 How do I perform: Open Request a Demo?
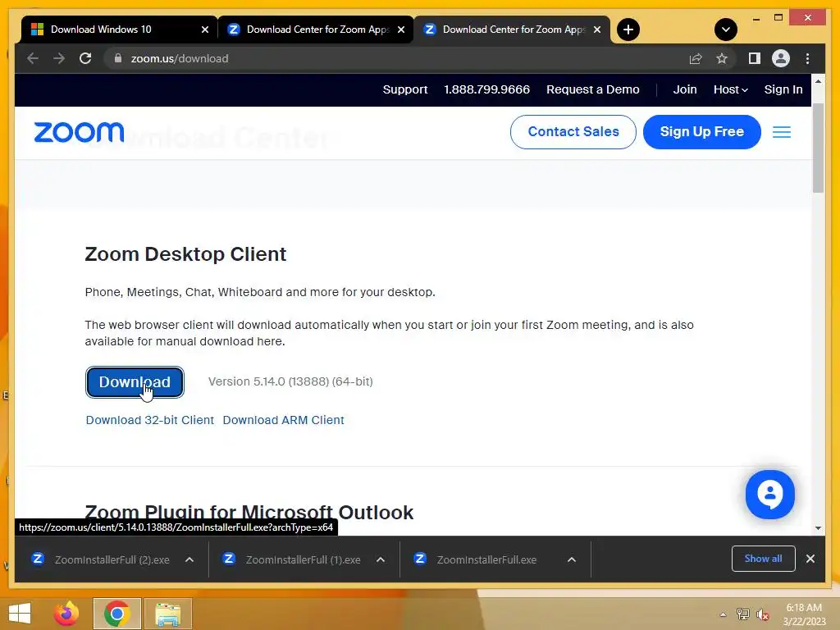(x=592, y=89)
